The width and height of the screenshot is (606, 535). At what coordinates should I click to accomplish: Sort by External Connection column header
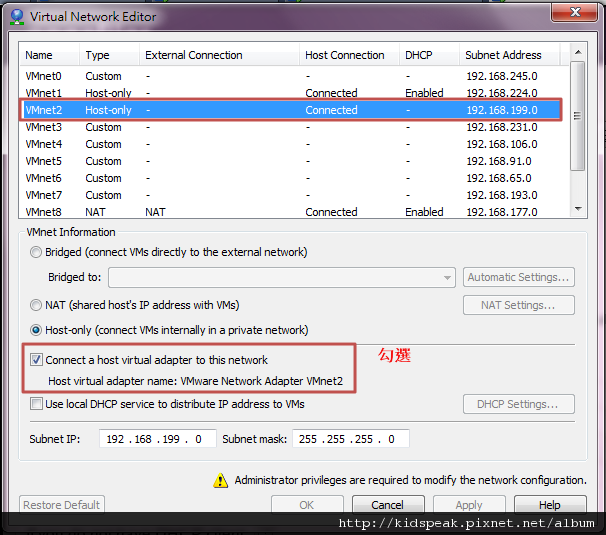click(220, 55)
